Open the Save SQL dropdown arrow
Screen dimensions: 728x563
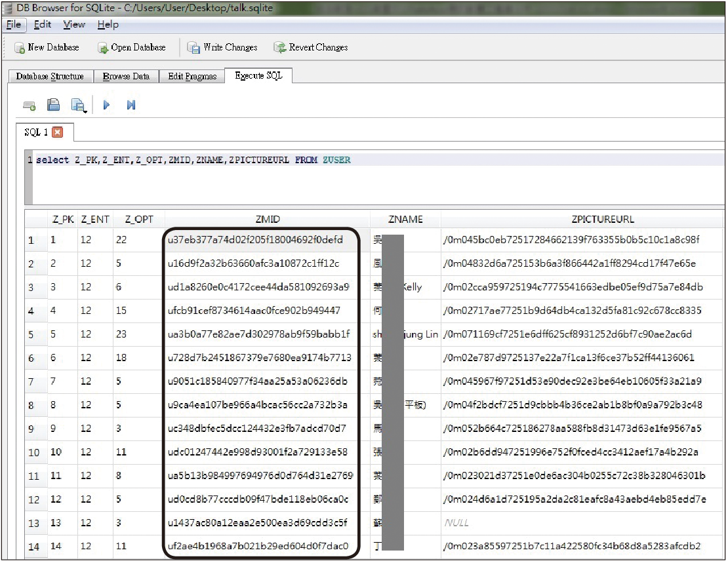(x=85, y=111)
